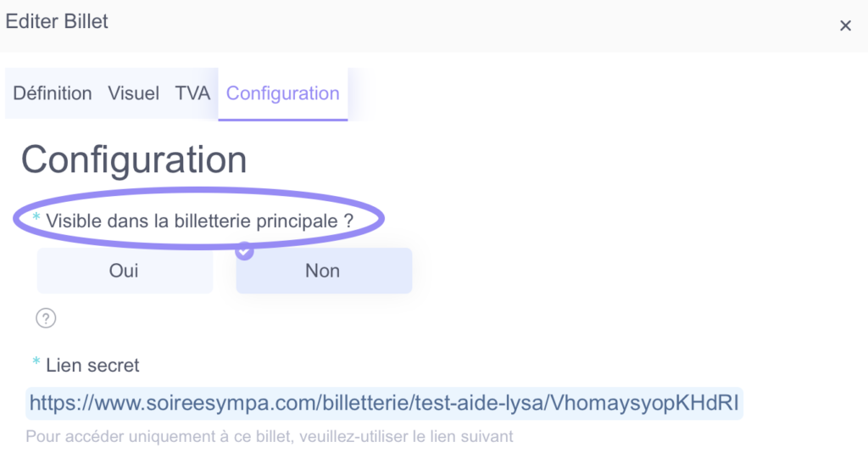Image resolution: width=868 pixels, height=470 pixels.
Task: Close the Editer Billet dialog
Action: (x=845, y=25)
